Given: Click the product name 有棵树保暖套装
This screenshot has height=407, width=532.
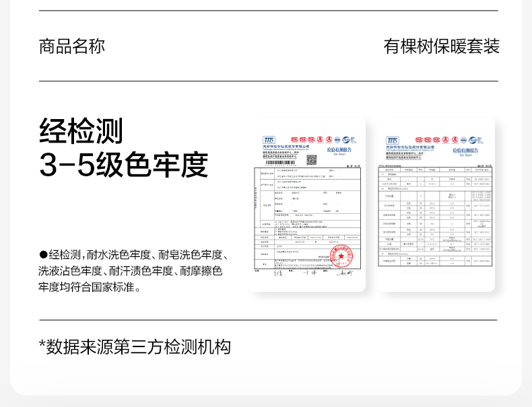Looking at the screenshot, I should pyautogui.click(x=441, y=46).
